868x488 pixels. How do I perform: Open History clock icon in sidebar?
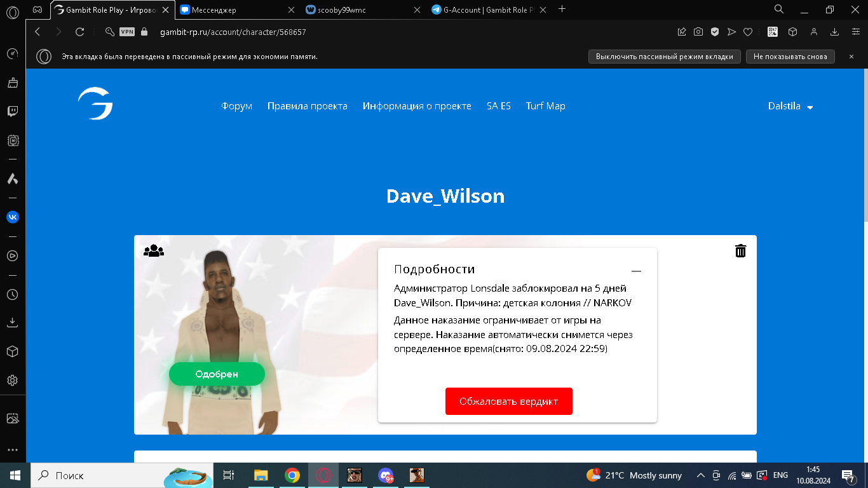(x=12, y=295)
